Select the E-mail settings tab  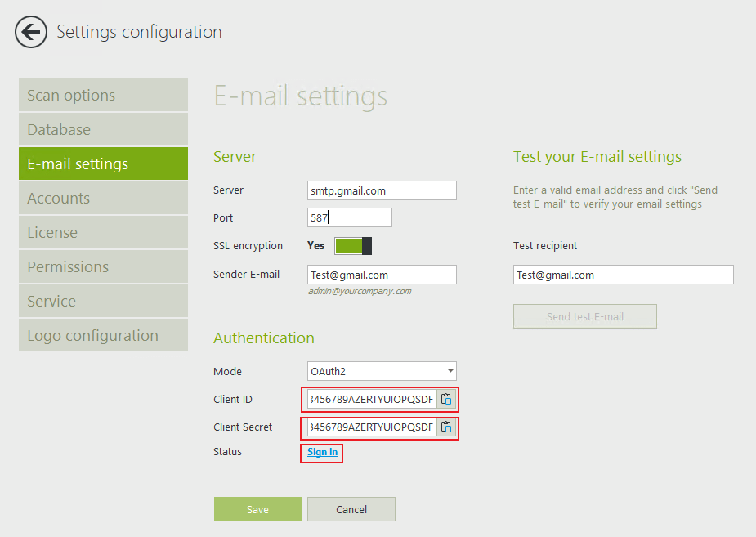[x=103, y=164]
